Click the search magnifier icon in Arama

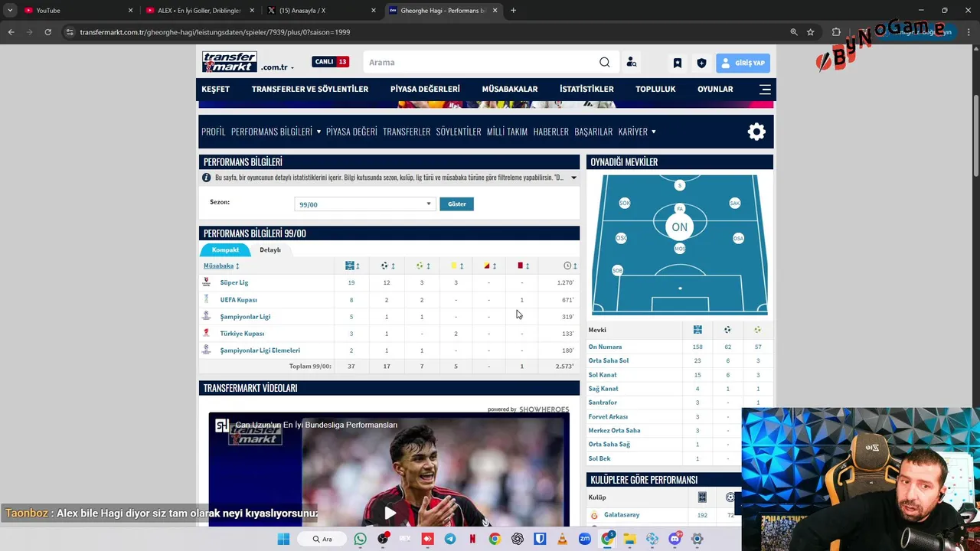point(605,62)
